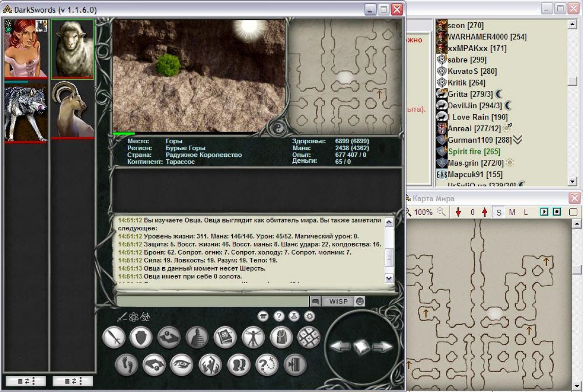Click the group of people icon

coord(210,364)
